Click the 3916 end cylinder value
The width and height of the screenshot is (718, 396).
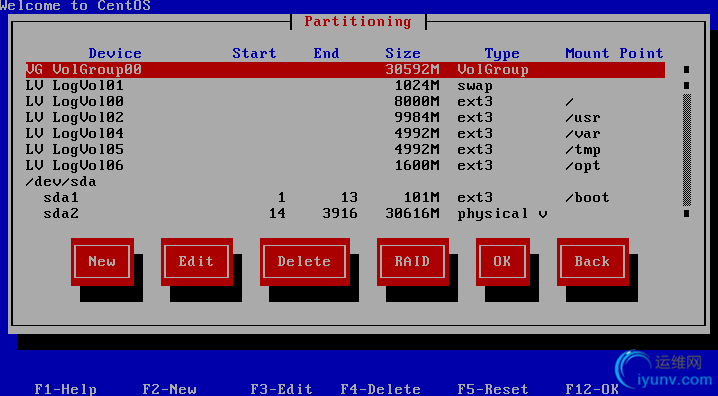pos(340,214)
